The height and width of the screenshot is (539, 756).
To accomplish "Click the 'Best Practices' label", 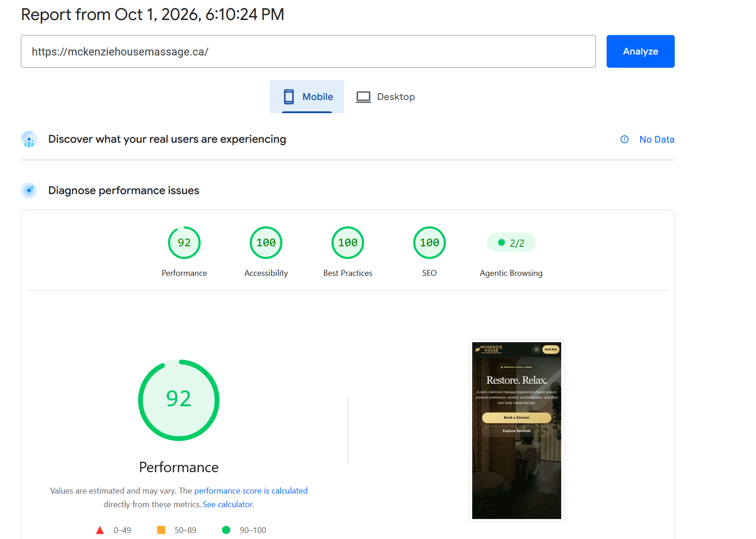I will tap(348, 273).
